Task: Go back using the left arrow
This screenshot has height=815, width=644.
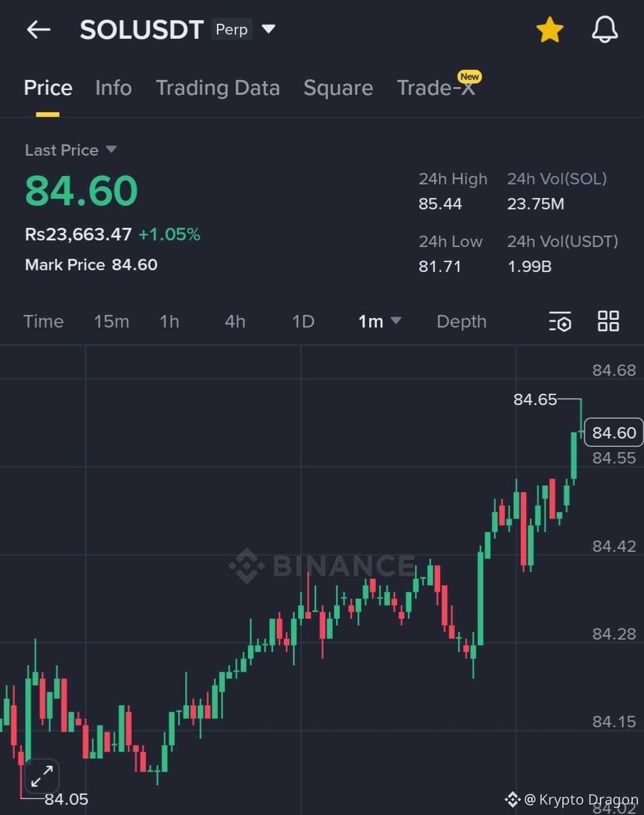Action: point(39,29)
